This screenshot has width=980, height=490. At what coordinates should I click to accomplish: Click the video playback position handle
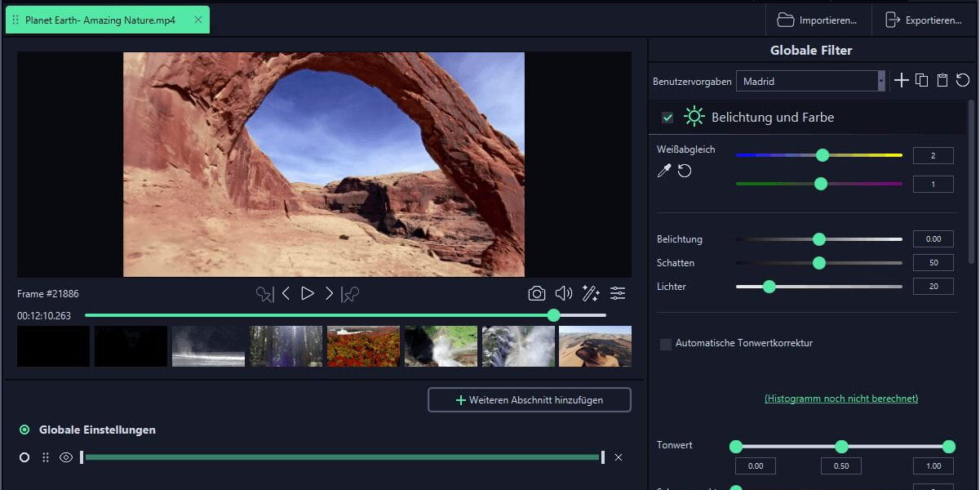click(554, 315)
